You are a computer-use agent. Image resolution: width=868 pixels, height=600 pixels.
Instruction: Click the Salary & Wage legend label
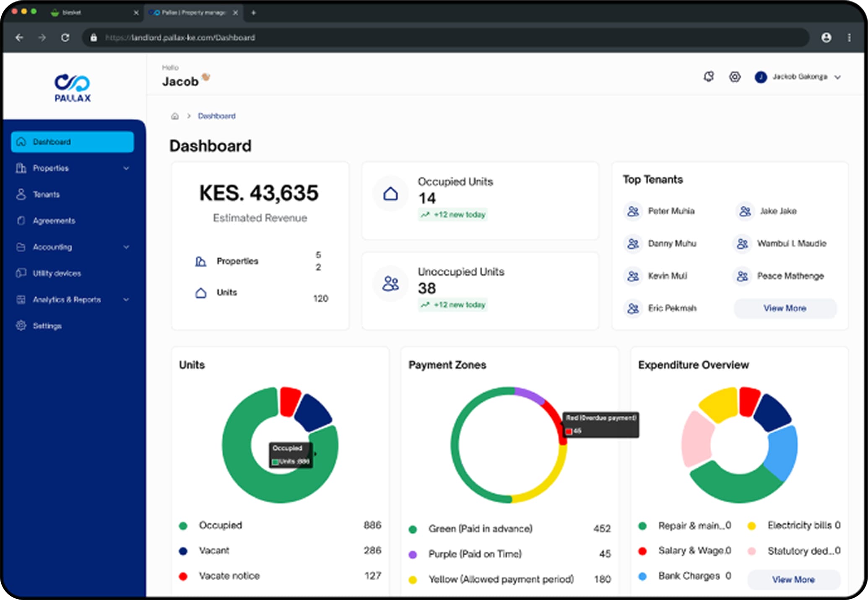[691, 551]
